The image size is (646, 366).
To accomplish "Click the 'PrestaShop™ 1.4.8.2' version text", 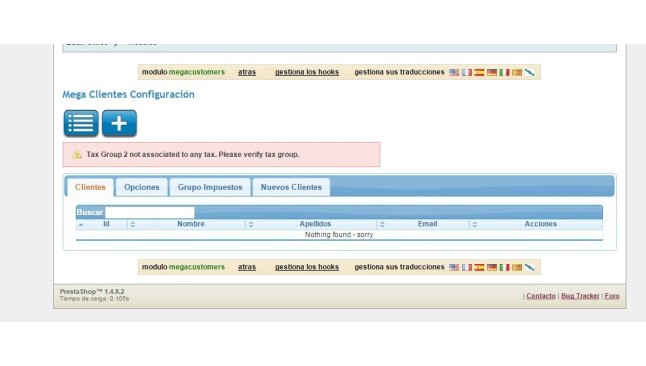I will point(92,291).
